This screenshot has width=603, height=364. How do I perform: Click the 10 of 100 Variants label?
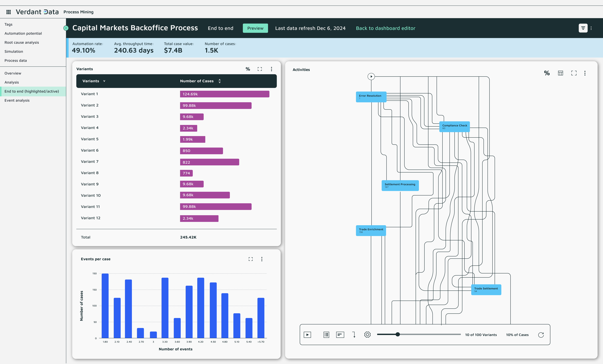click(x=481, y=335)
